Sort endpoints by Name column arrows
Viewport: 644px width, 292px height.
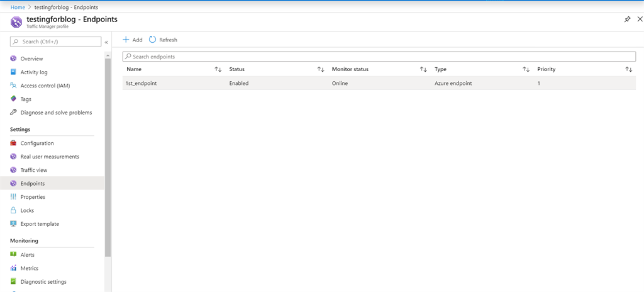(x=218, y=69)
